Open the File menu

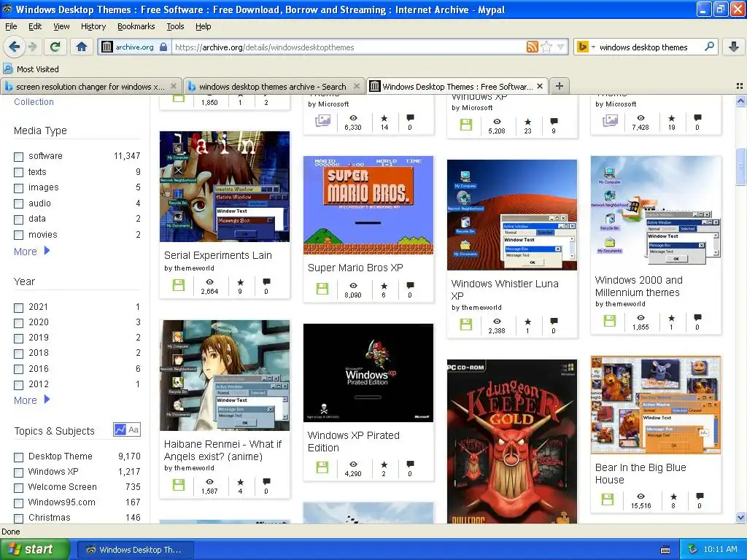coord(11,26)
